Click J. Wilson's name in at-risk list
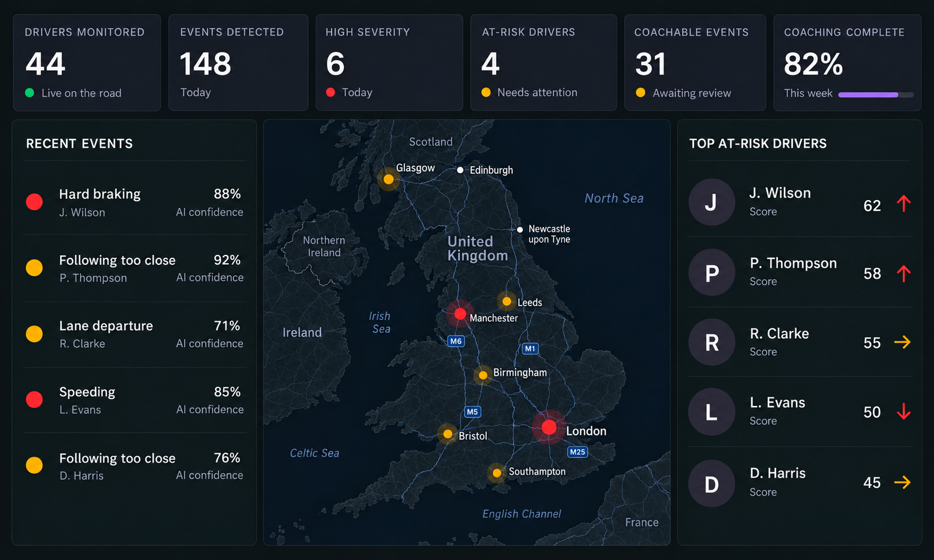This screenshot has height=560, width=934. coord(780,193)
